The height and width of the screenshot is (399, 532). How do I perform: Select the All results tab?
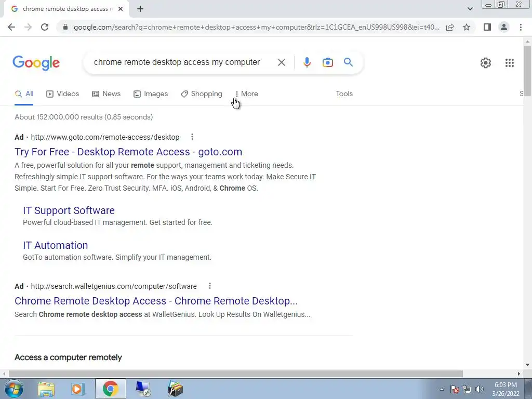24,94
